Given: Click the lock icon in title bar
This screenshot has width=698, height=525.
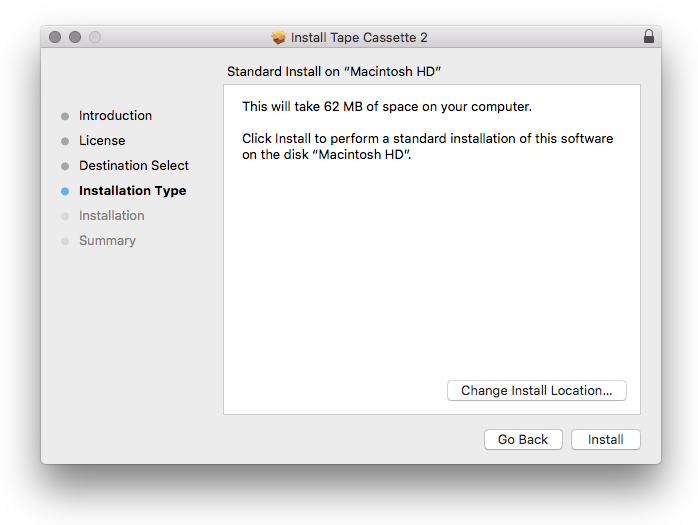Looking at the screenshot, I should pos(649,37).
